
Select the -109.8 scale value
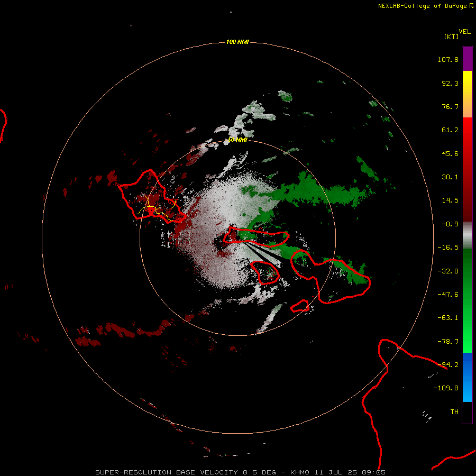click(x=446, y=388)
